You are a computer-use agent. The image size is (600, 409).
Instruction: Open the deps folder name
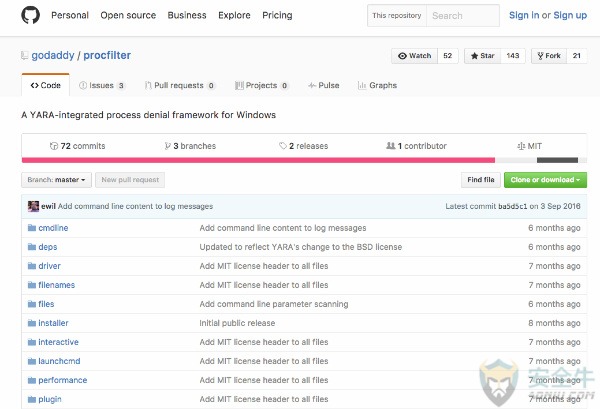tap(48, 247)
